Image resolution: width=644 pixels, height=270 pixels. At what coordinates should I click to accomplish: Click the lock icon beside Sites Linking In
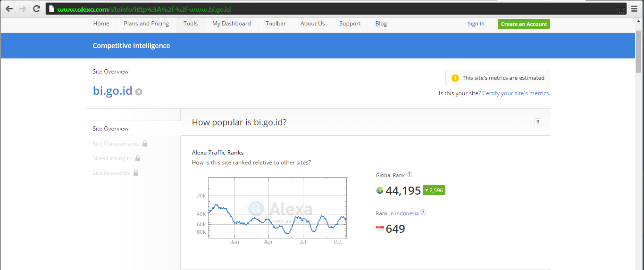138,158
